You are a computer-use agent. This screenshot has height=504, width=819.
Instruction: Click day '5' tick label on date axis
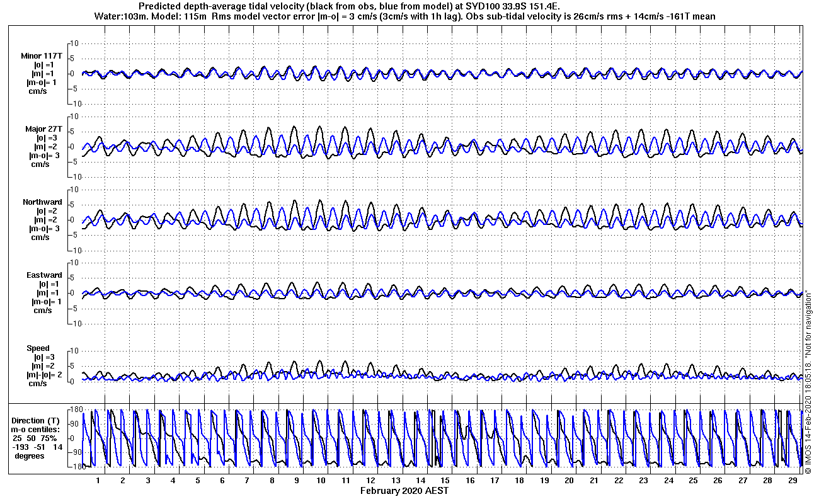tap(197, 480)
